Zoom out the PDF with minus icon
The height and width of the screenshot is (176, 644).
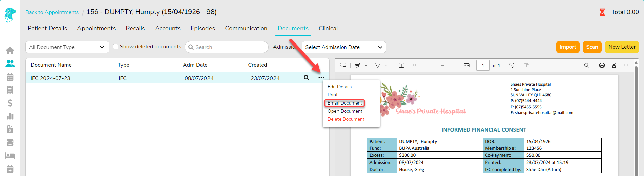click(442, 65)
